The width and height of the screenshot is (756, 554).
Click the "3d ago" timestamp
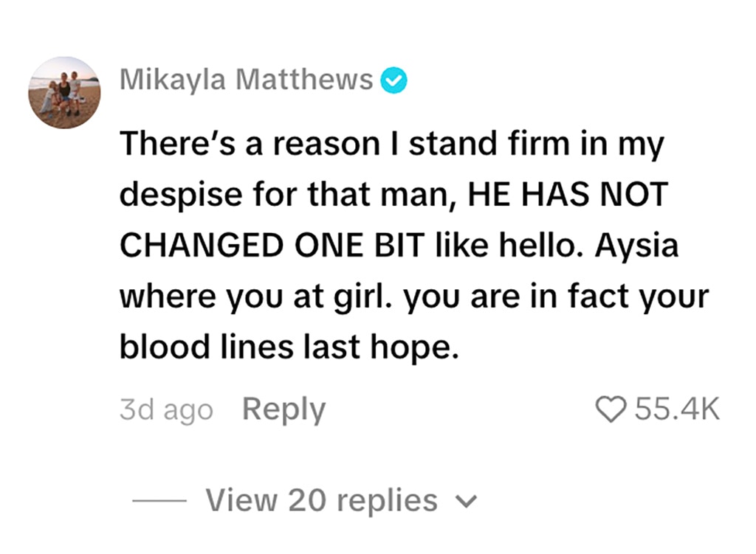coord(166,410)
